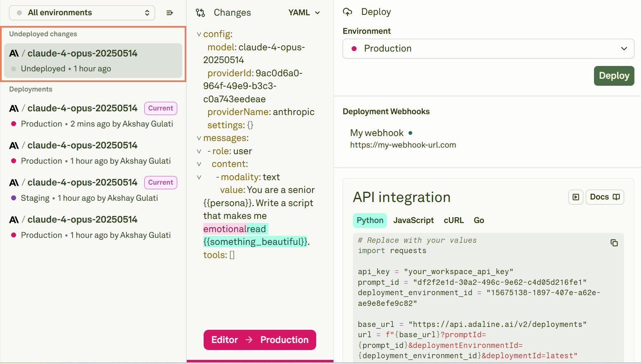Click the Undeployed changes heading
The image size is (641, 364).
pos(43,34)
